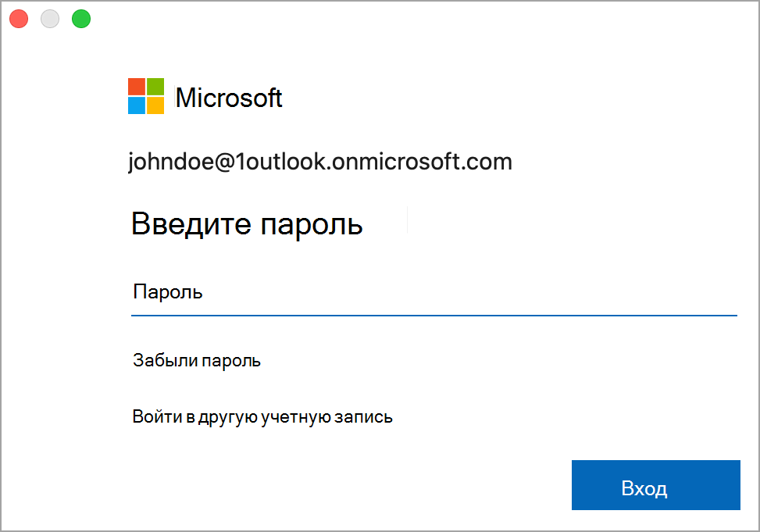Viewport: 760px width, 532px height.
Task: Click the gray minimize window button
Action: point(50,19)
